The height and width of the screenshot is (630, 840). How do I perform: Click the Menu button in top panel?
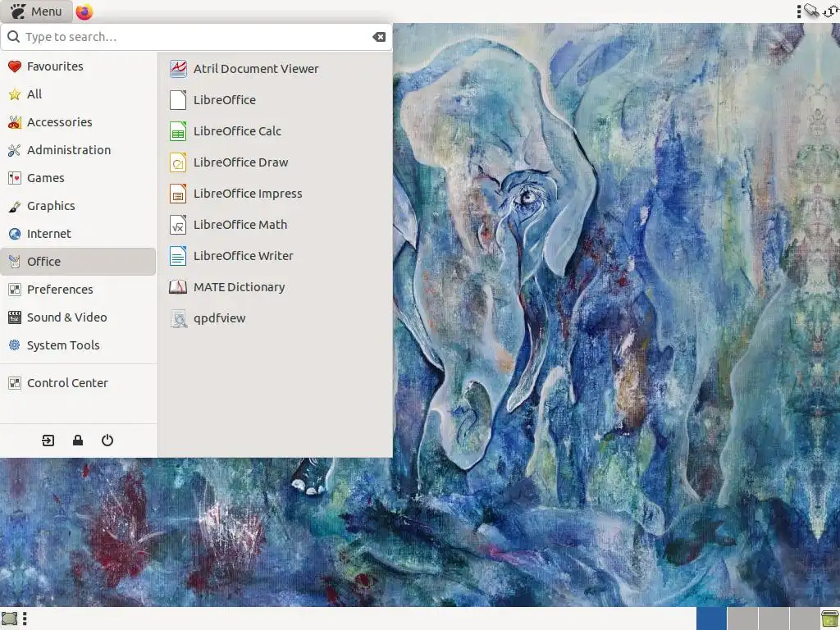coord(36,11)
